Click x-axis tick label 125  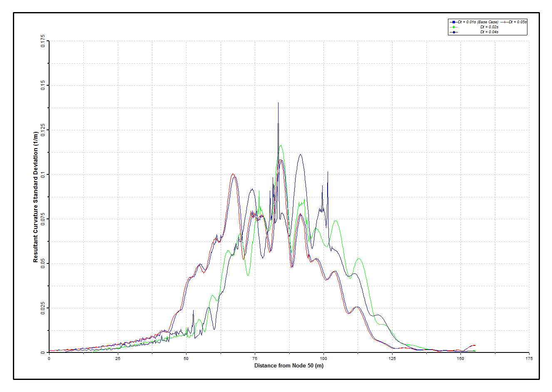pos(392,358)
